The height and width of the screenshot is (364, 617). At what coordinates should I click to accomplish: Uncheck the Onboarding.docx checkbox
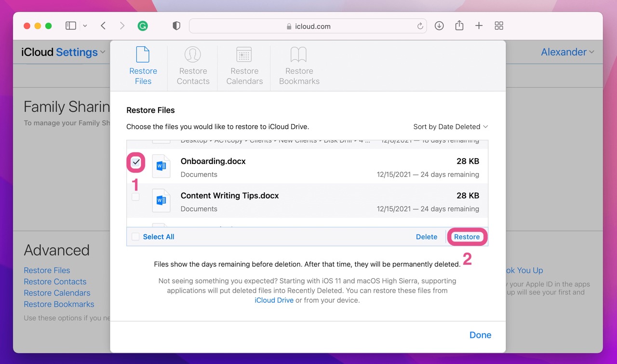point(136,162)
